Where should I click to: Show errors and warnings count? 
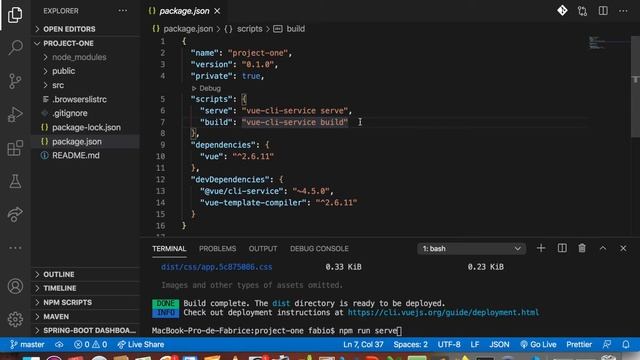coord(91,344)
